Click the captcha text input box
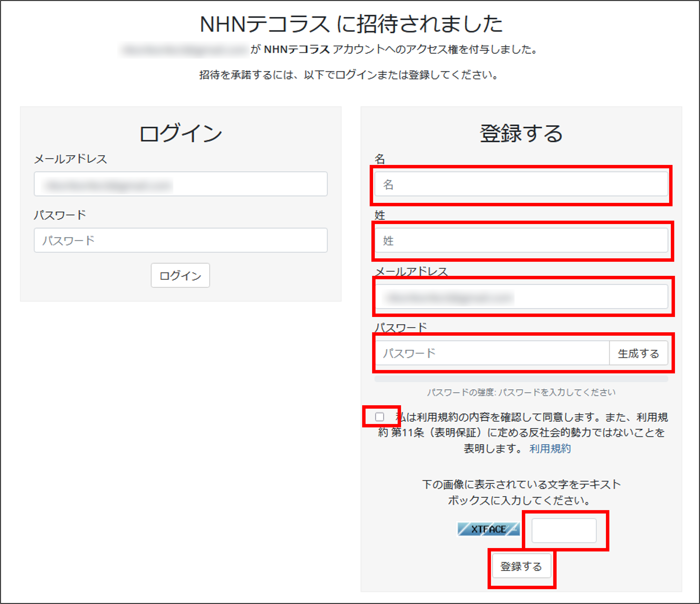This screenshot has width=700, height=604. tap(564, 530)
